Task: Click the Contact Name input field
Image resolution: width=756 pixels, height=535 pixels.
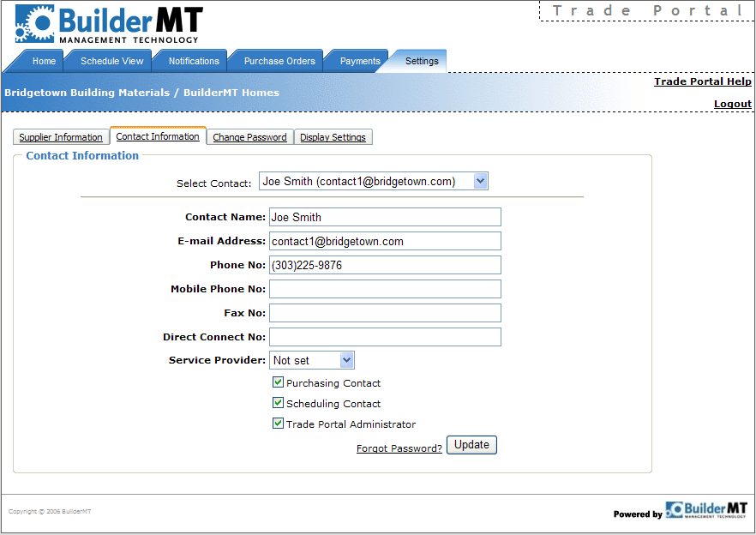Action: pyautogui.click(x=385, y=217)
